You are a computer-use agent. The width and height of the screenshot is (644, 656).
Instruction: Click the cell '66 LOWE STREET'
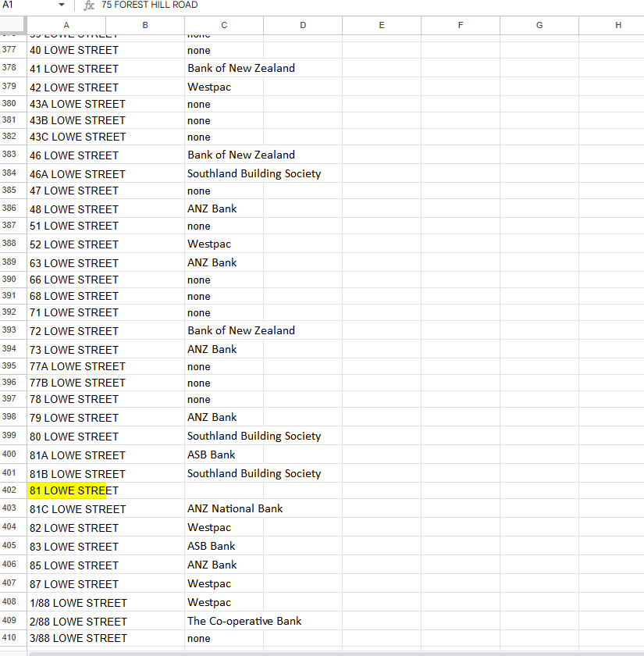66,280
